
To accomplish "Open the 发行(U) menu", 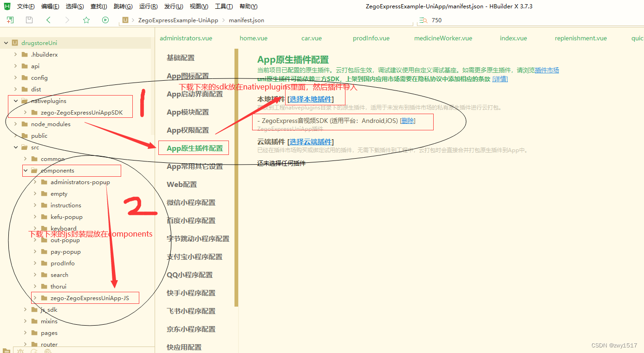I will coord(173,6).
